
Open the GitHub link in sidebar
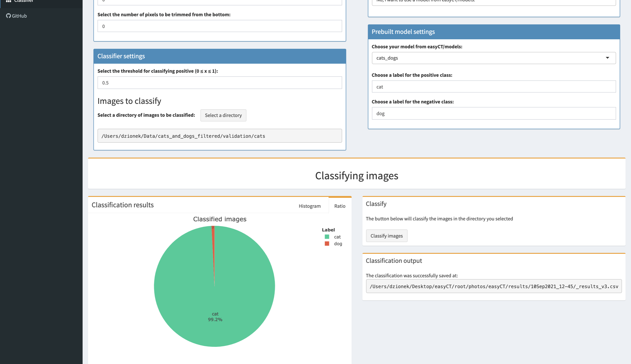tap(16, 16)
